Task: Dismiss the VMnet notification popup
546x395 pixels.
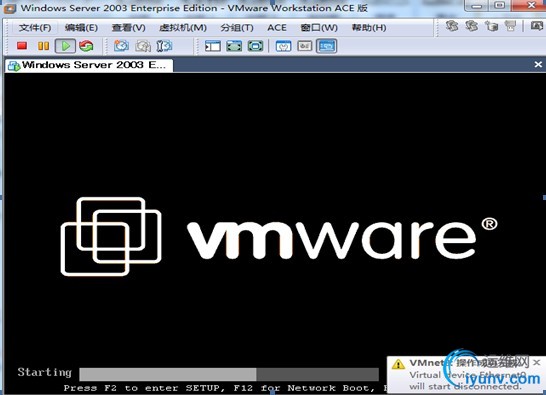Action: click(537, 362)
